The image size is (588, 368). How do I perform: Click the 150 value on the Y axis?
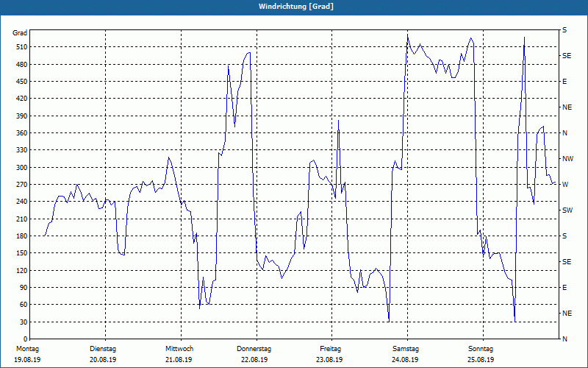(22, 253)
